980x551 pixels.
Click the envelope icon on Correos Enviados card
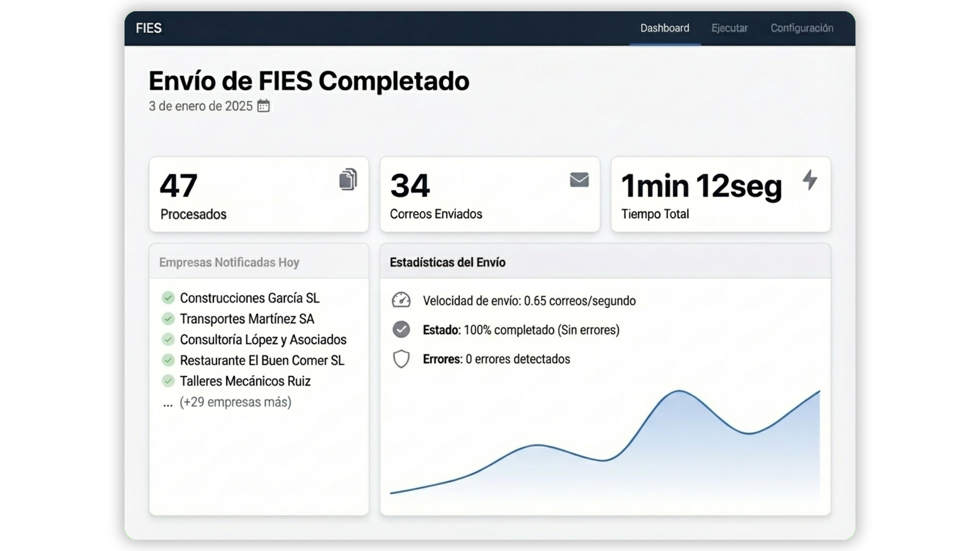(579, 179)
